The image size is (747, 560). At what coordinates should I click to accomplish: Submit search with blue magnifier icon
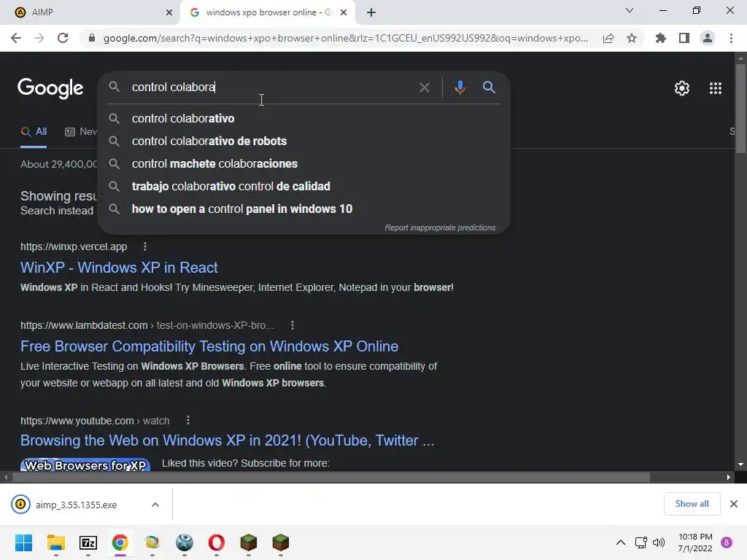tap(489, 87)
